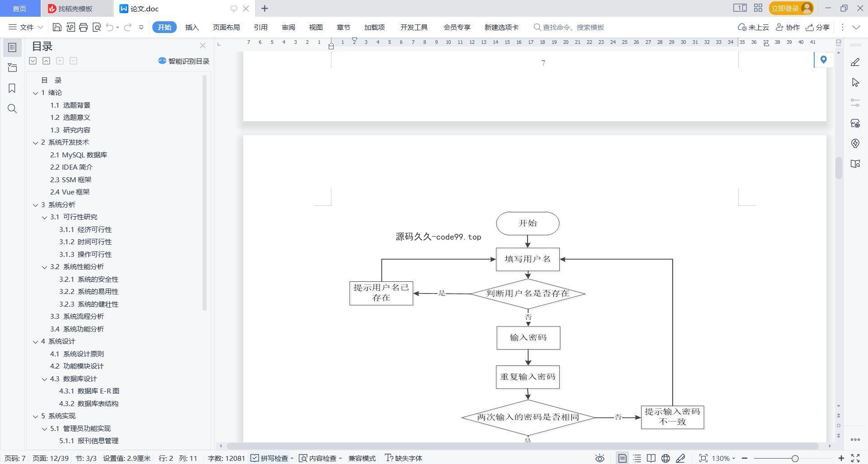Go to 3.3 系统流程分析 heading

[77, 317]
